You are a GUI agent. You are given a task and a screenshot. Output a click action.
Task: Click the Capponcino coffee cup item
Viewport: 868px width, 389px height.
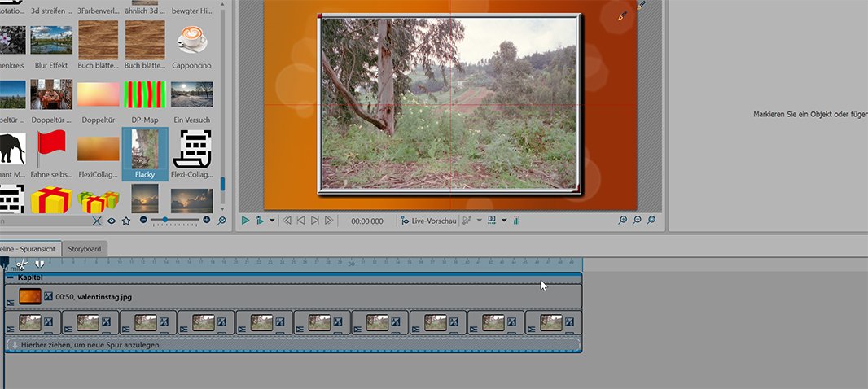coord(191,44)
